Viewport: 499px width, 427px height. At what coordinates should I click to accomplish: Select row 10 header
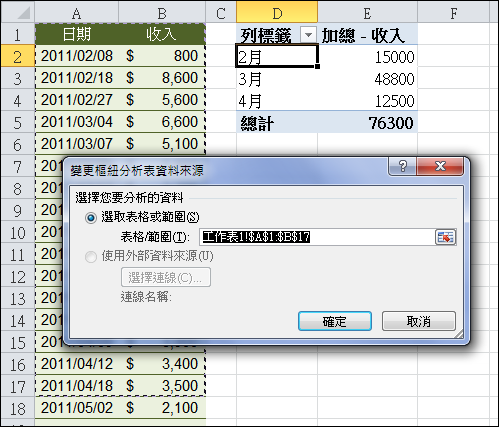click(x=18, y=232)
